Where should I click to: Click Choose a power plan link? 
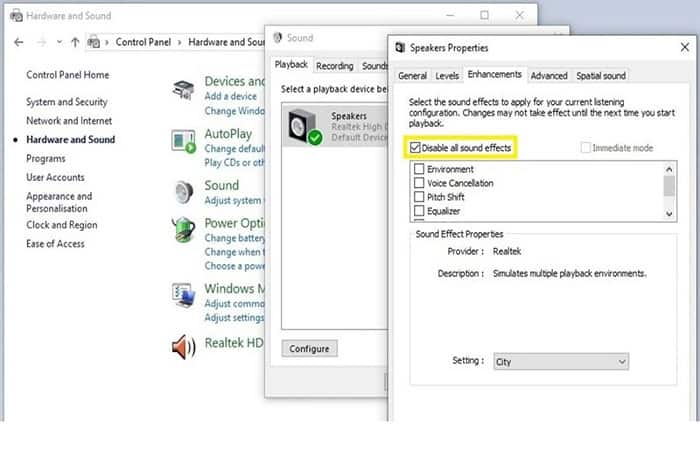[234, 266]
